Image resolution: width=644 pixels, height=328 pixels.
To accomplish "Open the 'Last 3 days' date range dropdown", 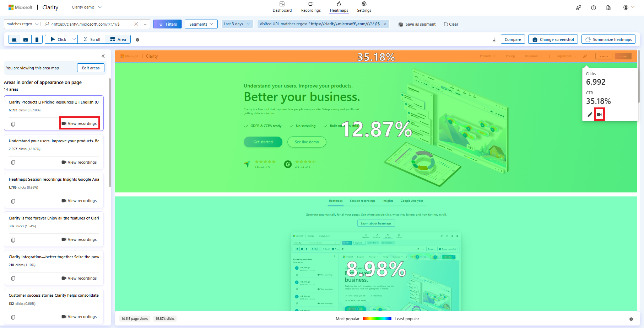I will click(x=237, y=24).
